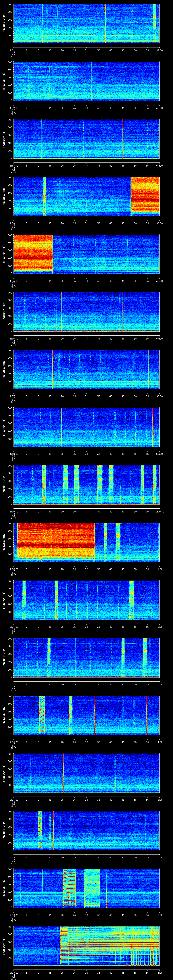Open the 1:57:00 spectrogram panel

86,369
